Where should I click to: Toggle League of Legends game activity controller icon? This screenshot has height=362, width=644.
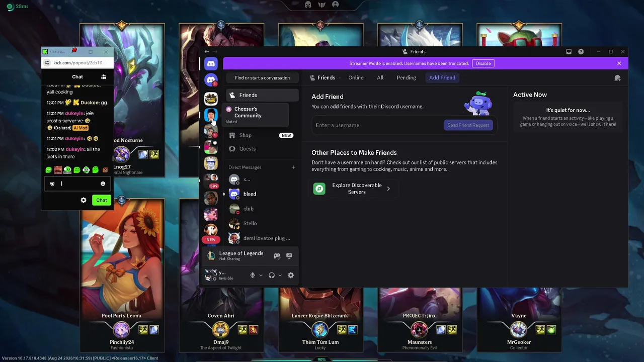(277, 256)
